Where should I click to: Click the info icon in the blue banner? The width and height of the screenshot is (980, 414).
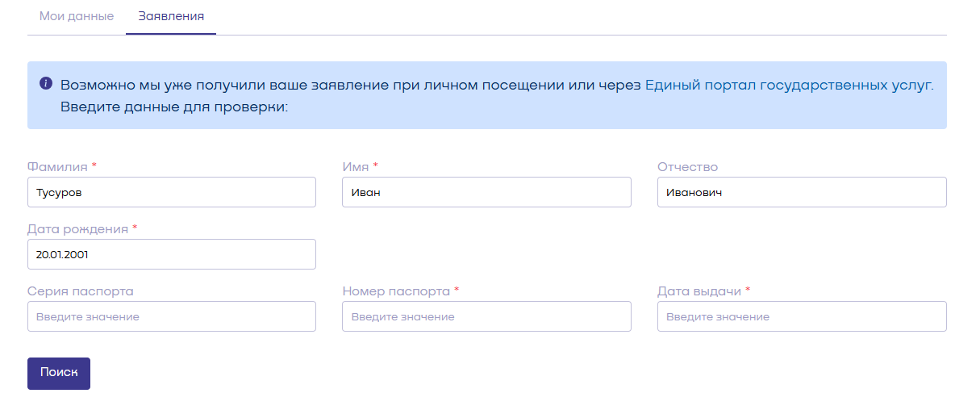pyautogui.click(x=46, y=83)
